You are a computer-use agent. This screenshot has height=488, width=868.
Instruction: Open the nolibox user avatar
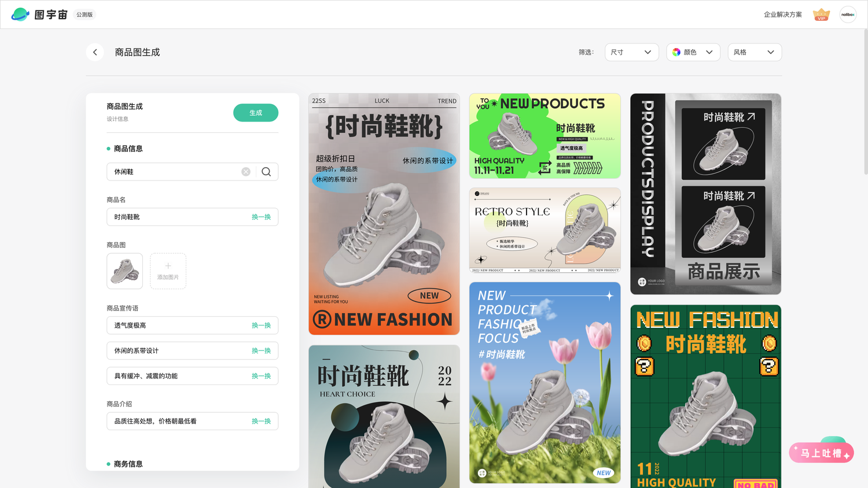point(848,14)
